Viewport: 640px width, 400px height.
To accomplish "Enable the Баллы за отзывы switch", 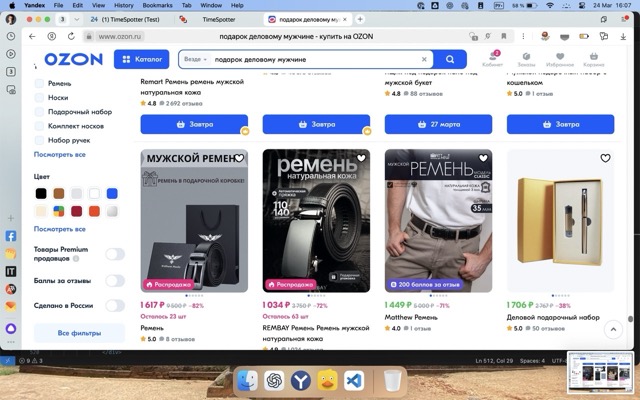I will pos(114,281).
